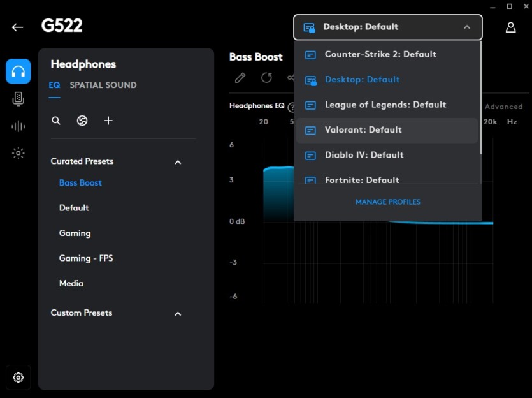Minimize the G HUB window
Viewport: 532px width, 398px height.
[493, 7]
